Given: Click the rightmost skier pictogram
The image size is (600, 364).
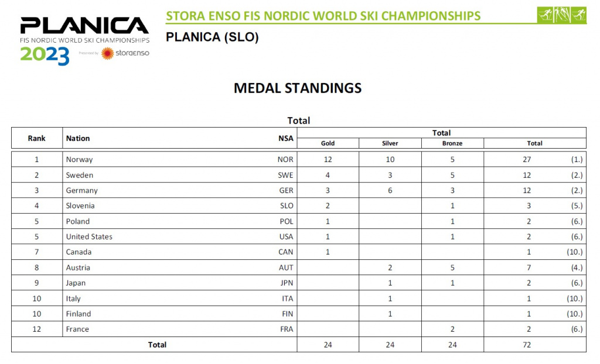Looking at the screenshot, I should click(578, 15).
